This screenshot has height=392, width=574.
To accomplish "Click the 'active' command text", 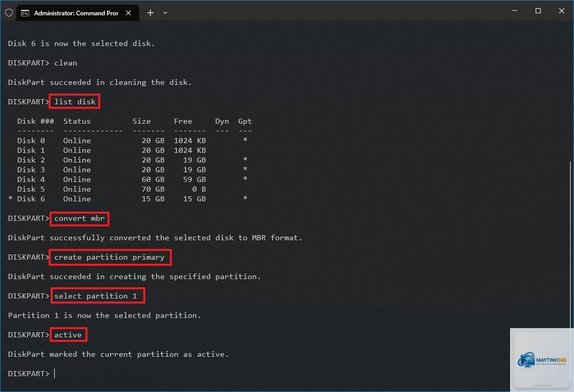I will [x=68, y=335].
